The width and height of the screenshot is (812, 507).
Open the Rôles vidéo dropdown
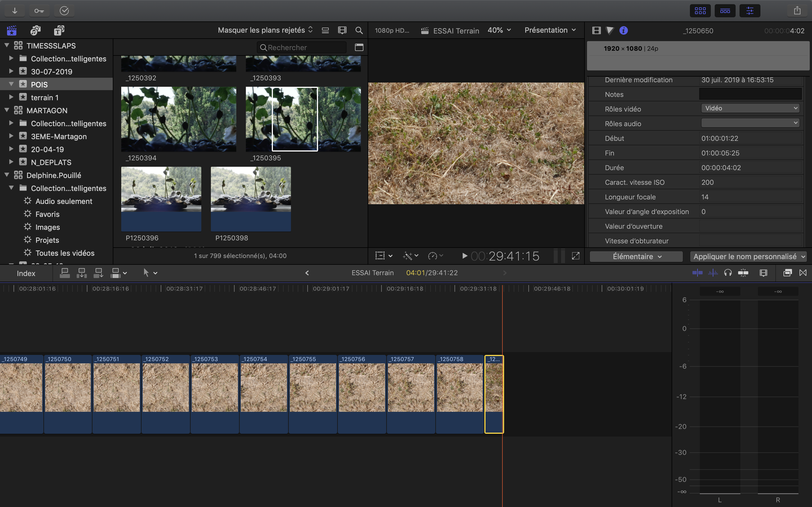tap(750, 108)
